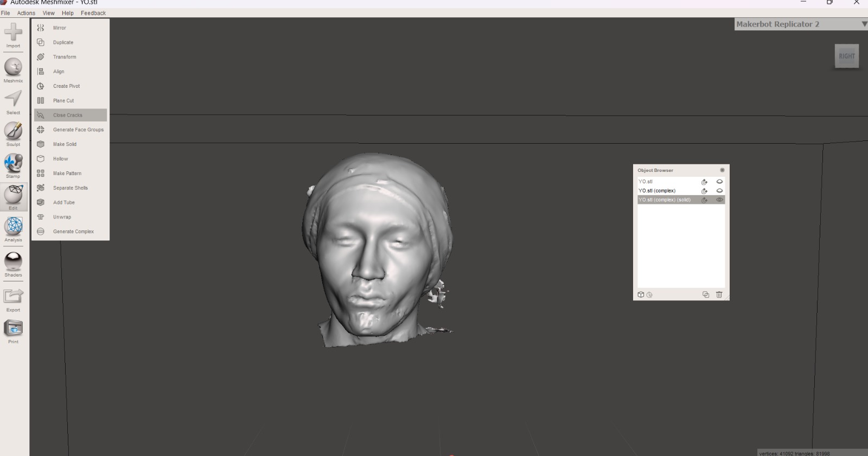
Task: Click the pivot icon in Object Browser footer
Action: click(649, 295)
